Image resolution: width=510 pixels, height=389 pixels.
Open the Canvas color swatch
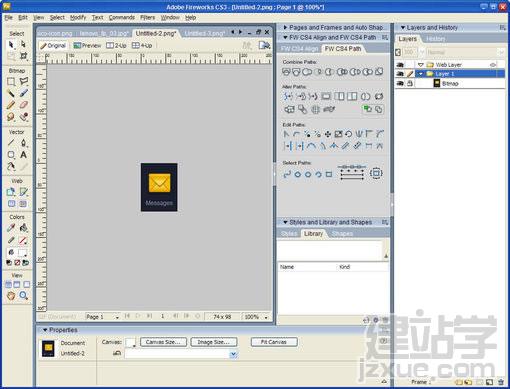[x=130, y=342]
